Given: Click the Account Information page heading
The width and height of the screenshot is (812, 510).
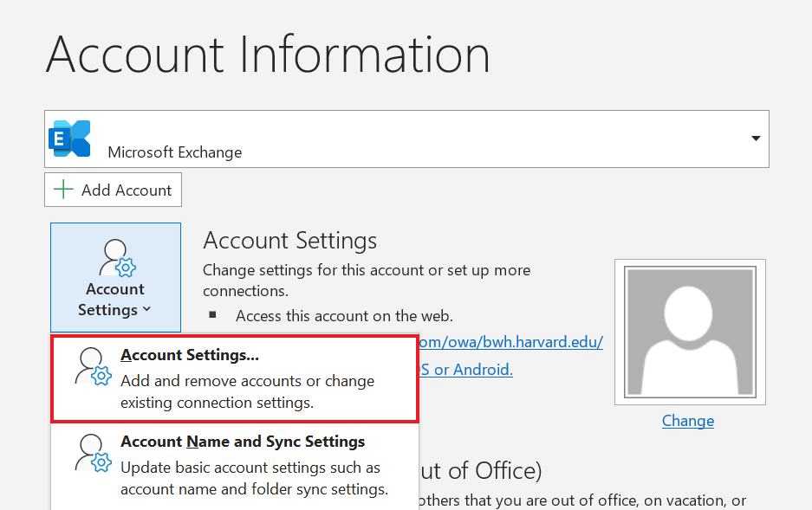Looking at the screenshot, I should pyautogui.click(x=269, y=55).
